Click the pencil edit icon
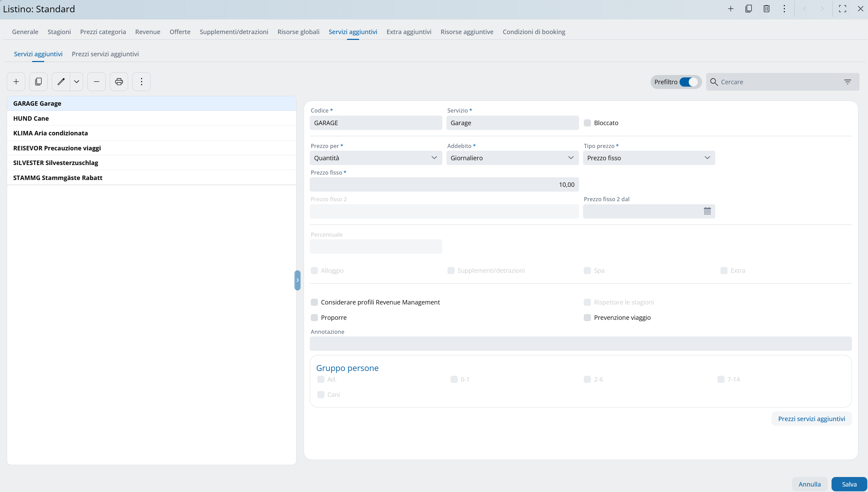Image resolution: width=868 pixels, height=492 pixels. (61, 82)
